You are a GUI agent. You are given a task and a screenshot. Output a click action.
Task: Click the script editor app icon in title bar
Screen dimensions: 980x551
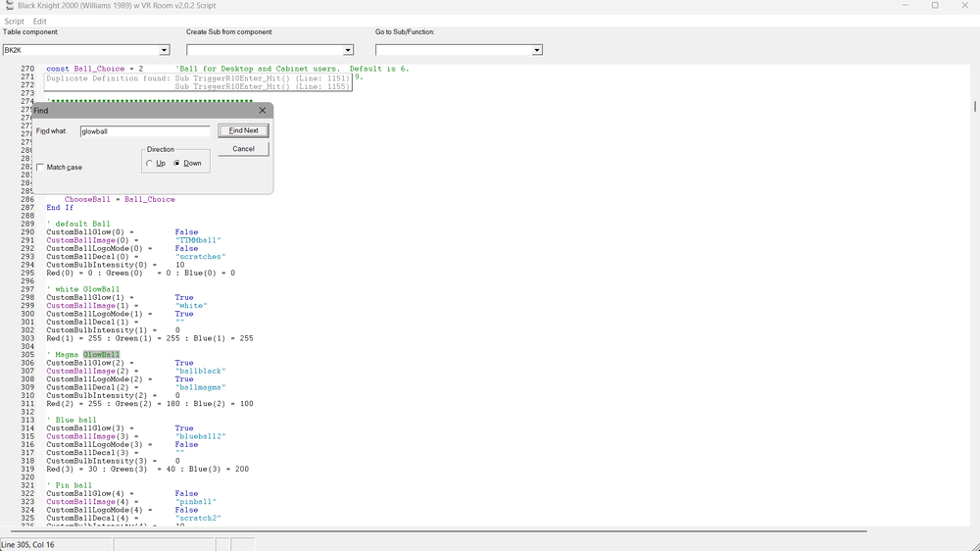[x=9, y=6]
